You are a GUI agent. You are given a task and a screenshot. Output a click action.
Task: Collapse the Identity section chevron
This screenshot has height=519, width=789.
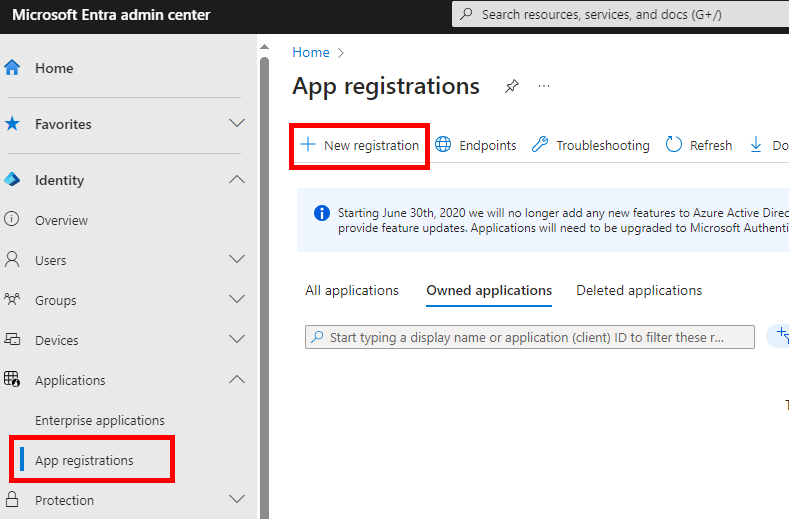pyautogui.click(x=237, y=180)
